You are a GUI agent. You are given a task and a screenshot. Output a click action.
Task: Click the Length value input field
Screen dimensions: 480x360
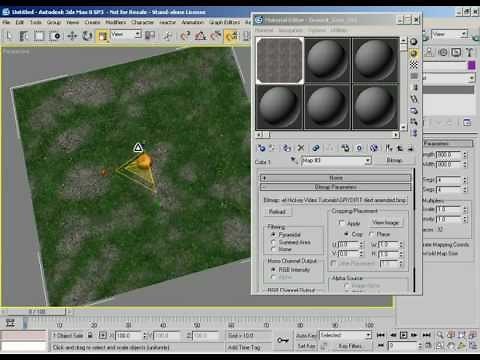(449, 155)
